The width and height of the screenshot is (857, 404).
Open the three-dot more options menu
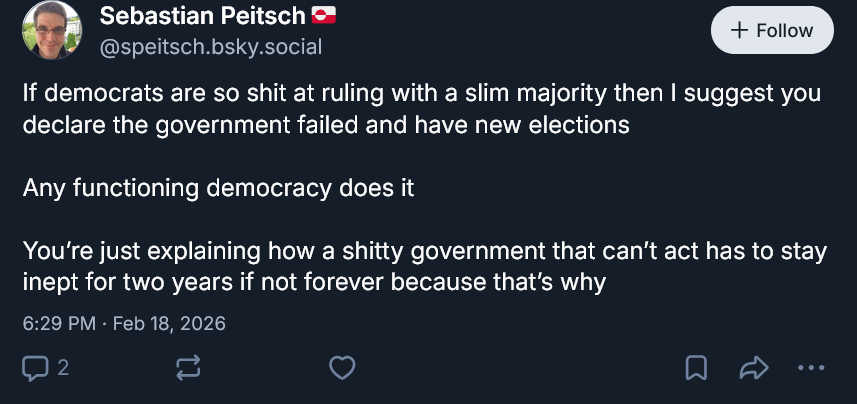tap(812, 368)
